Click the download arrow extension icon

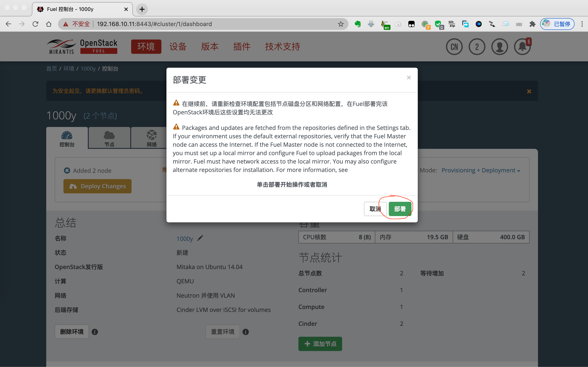371,24
